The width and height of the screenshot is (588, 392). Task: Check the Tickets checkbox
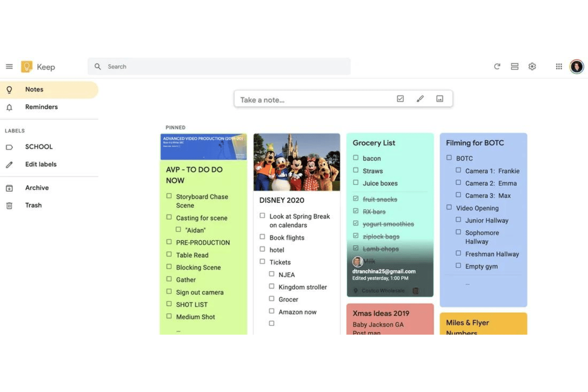[x=262, y=261]
